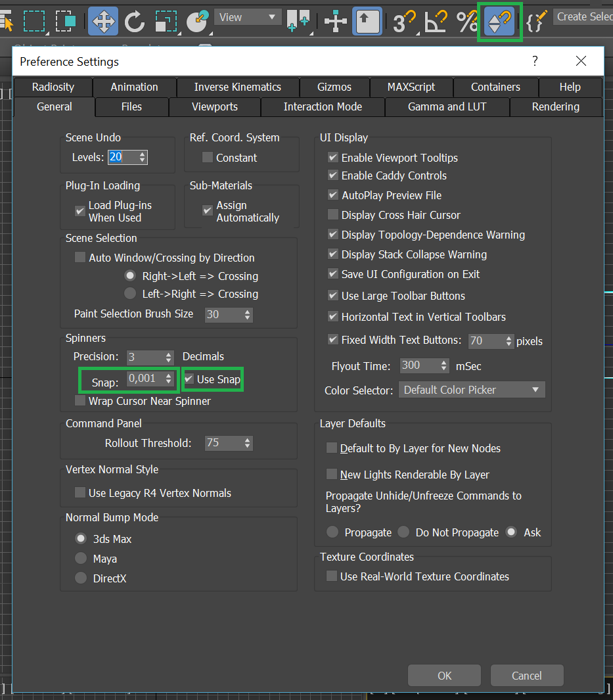The image size is (613, 700).
Task: Increase the Snap value with the up arrow
Action: (x=168, y=376)
